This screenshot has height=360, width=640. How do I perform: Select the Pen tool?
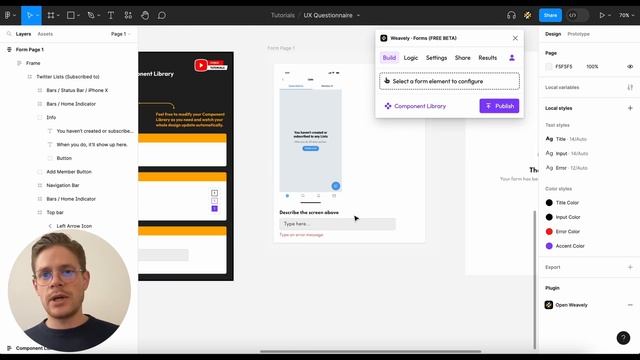pyautogui.click(x=91, y=15)
